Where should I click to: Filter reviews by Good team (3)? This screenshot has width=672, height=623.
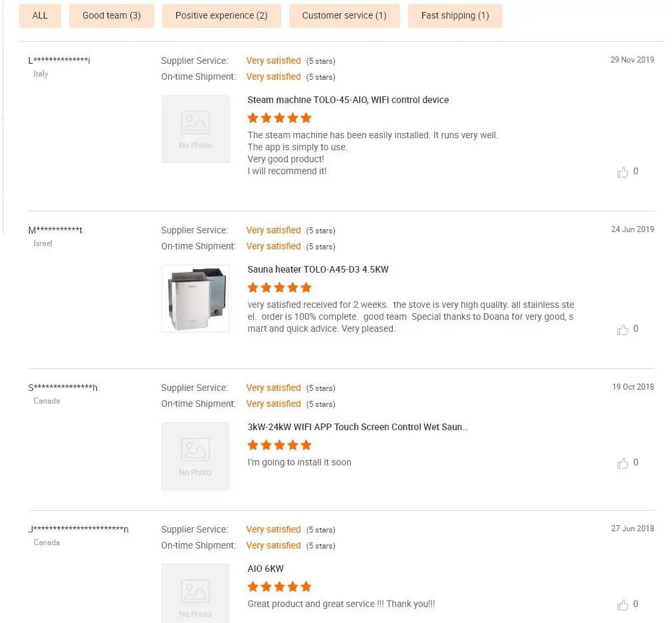[x=112, y=15]
